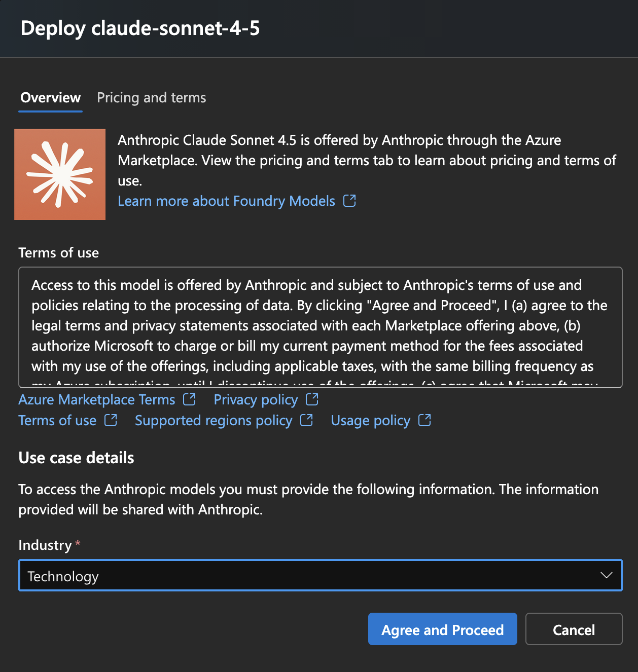This screenshot has width=638, height=672.
Task: Click inside the Terms of use text box
Action: point(320,327)
